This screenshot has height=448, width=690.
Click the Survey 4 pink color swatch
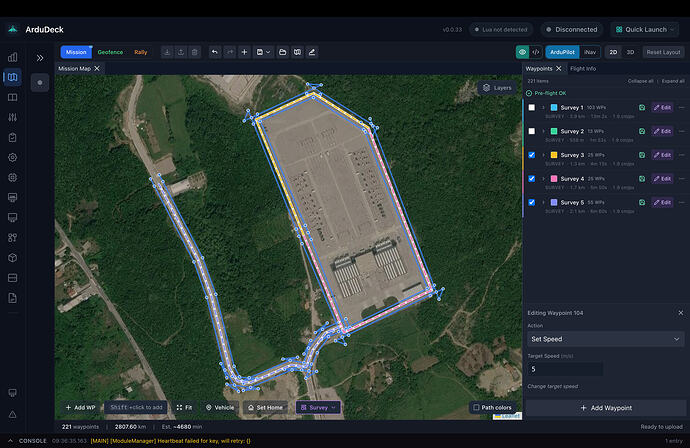pos(554,179)
